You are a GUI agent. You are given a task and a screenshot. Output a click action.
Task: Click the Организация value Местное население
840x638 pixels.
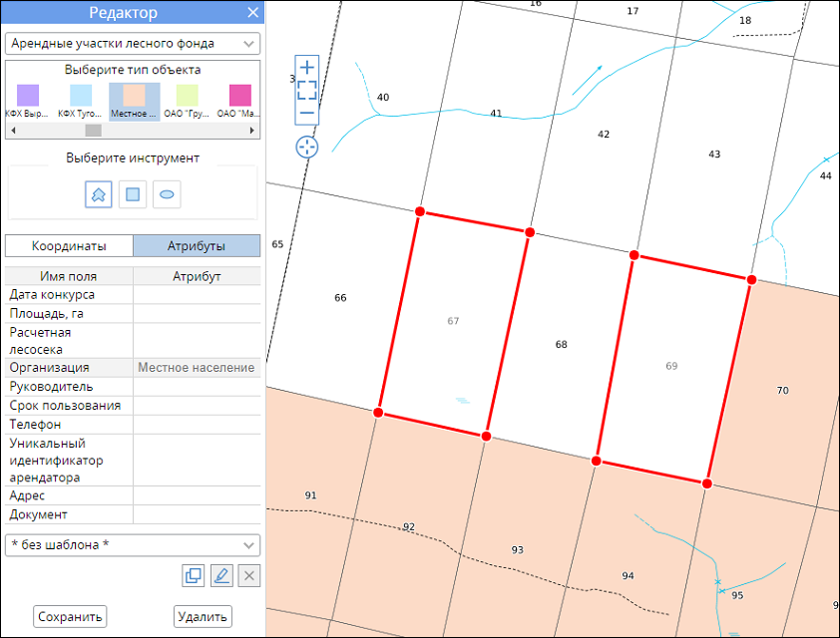click(197, 368)
